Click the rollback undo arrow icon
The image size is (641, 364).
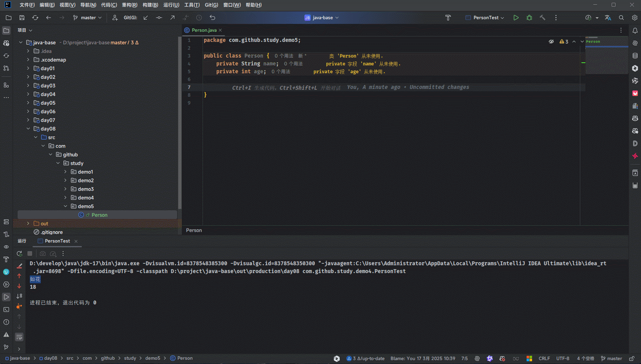212,18
